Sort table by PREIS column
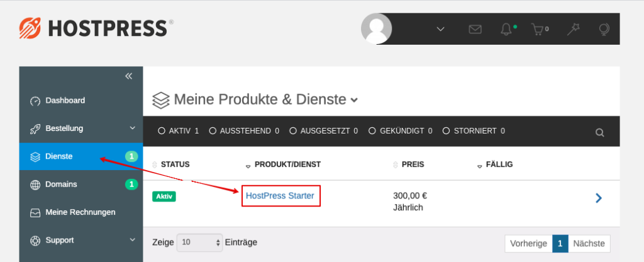The height and width of the screenshot is (262, 644). tap(409, 164)
